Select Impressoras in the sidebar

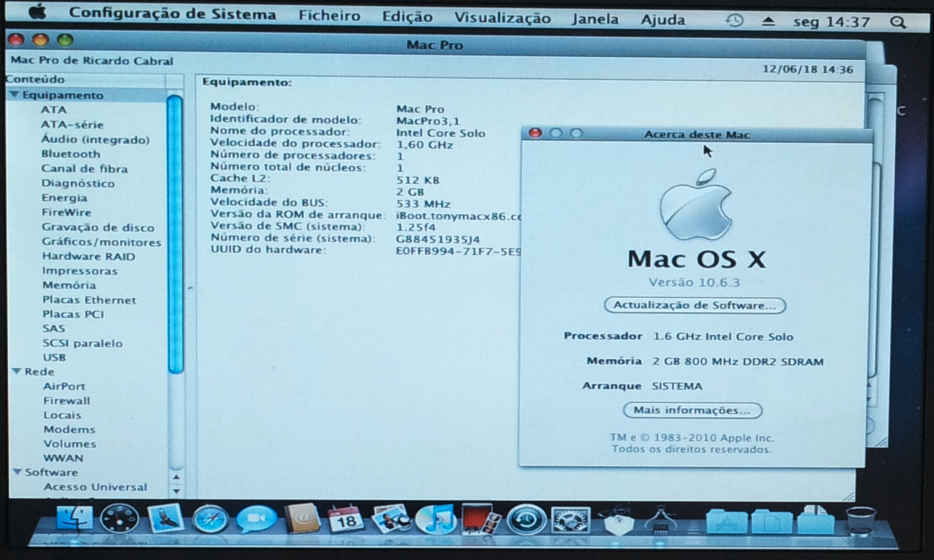[x=79, y=271]
